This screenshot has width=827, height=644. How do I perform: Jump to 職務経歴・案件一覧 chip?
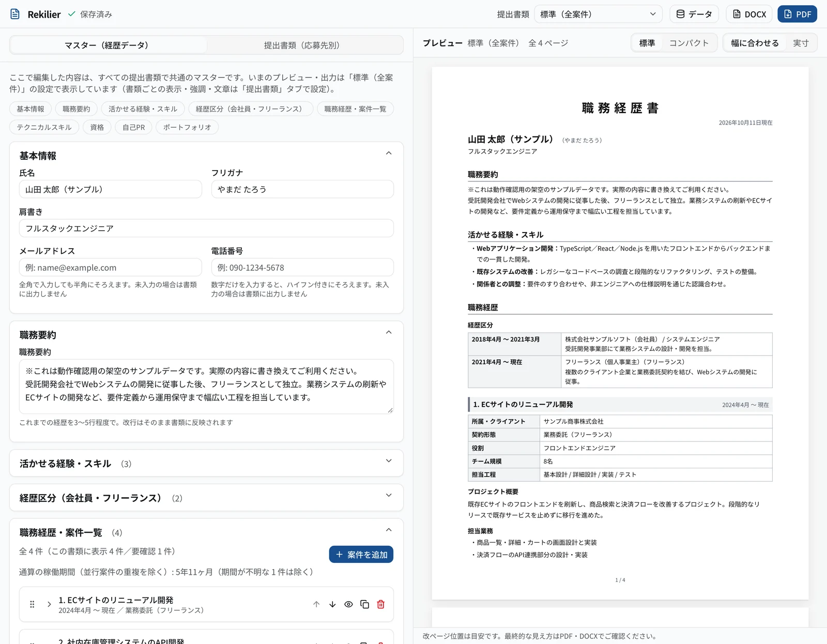(355, 109)
